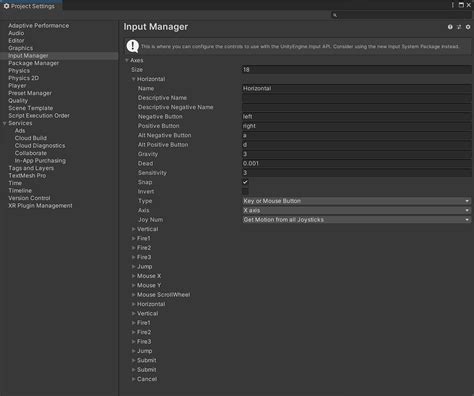Open Version Control settings
This screenshot has height=396, width=474.
click(29, 198)
